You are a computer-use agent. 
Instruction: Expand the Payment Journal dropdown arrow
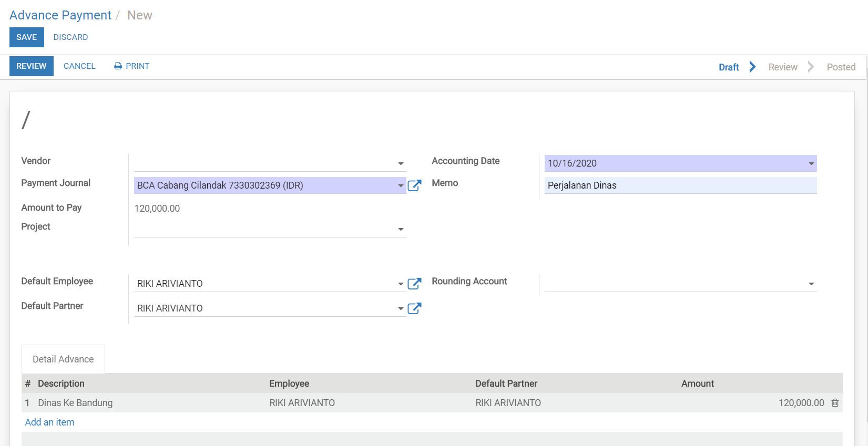401,186
